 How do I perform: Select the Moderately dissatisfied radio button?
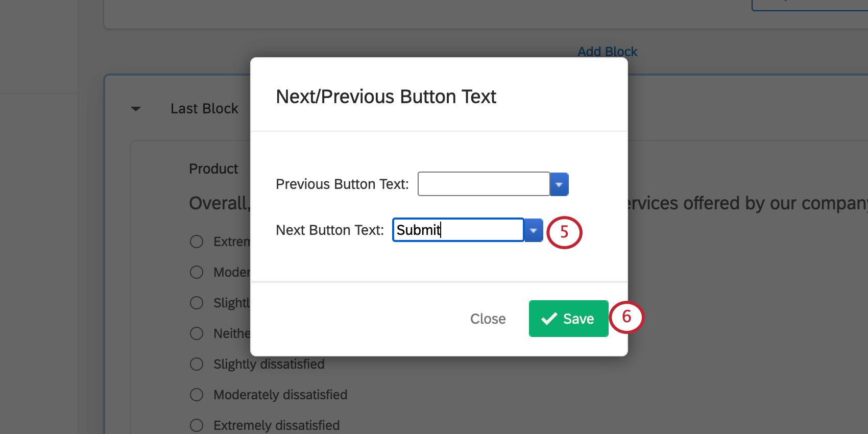click(x=197, y=394)
